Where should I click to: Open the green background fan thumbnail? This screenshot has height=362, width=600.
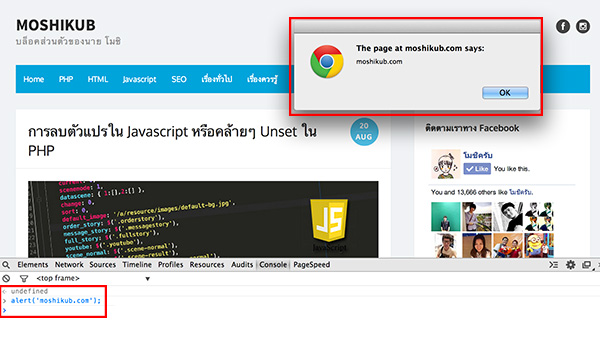[446, 217]
